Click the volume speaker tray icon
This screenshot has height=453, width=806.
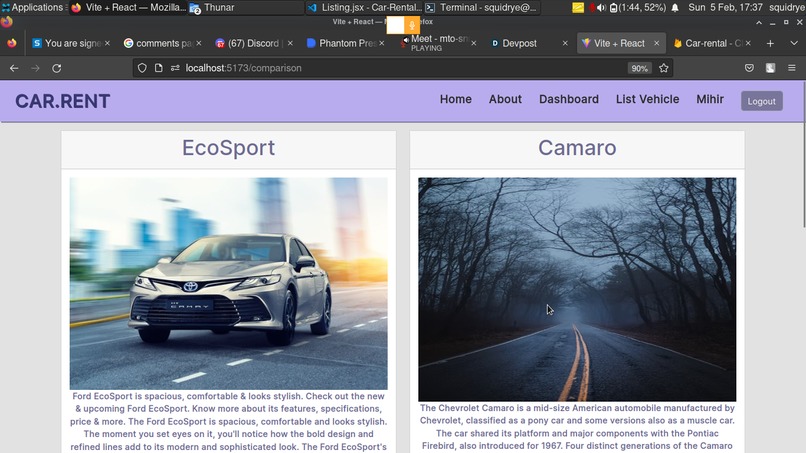click(x=600, y=8)
